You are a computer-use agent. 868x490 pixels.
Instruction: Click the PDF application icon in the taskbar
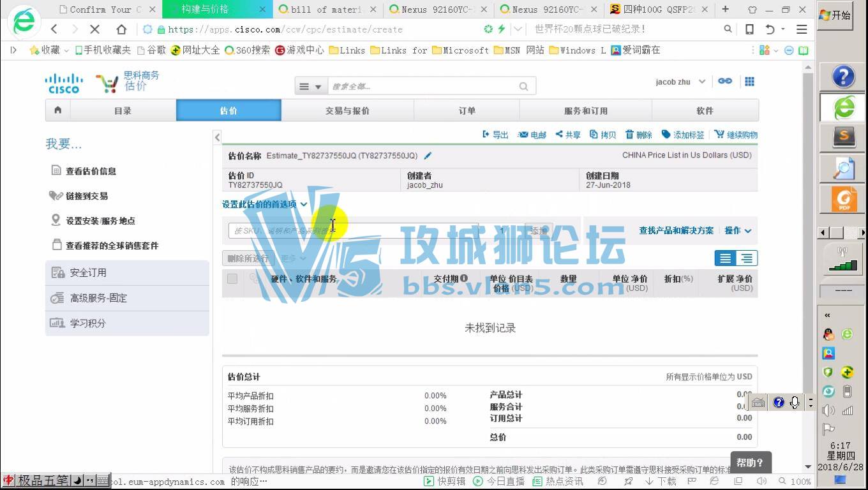click(844, 200)
